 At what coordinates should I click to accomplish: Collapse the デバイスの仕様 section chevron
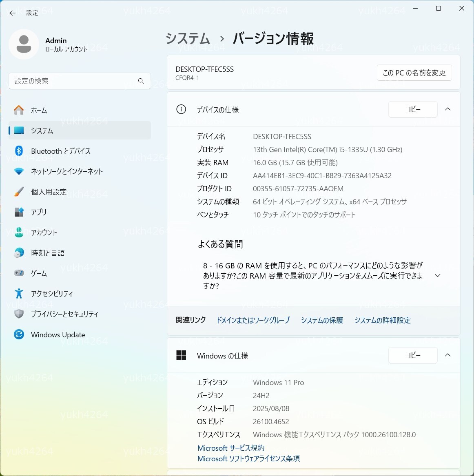(447, 109)
